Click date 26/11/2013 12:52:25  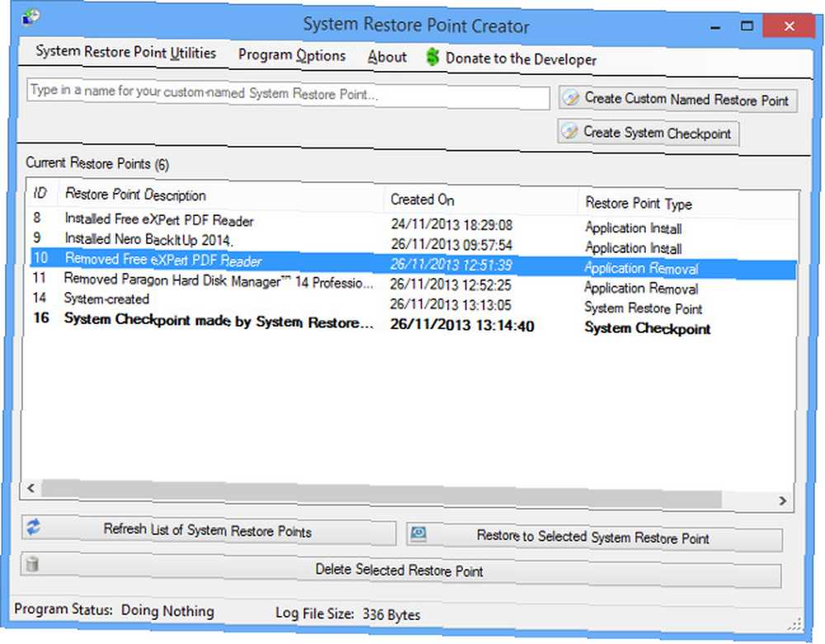(x=450, y=284)
